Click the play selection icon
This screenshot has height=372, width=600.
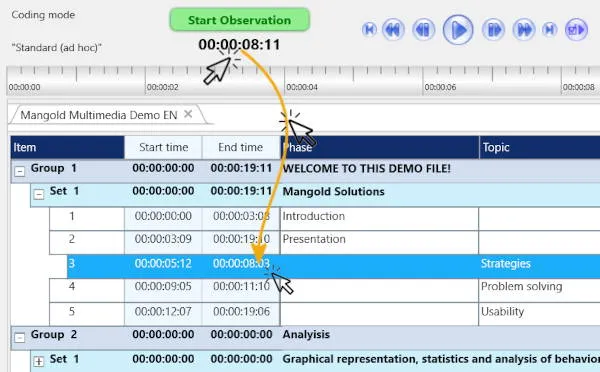click(x=576, y=29)
